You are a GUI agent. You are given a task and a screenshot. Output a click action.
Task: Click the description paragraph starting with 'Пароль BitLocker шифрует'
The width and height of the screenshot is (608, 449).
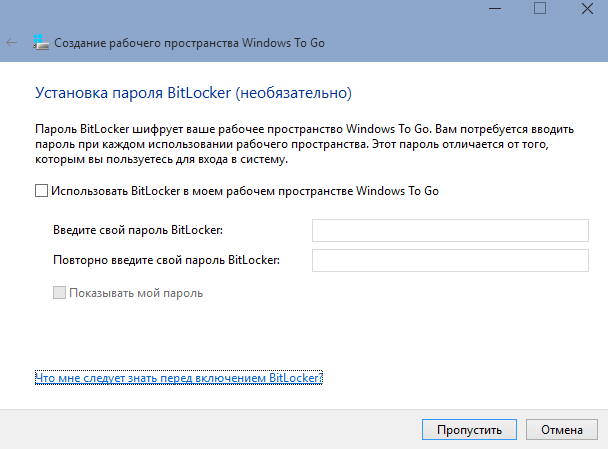pos(304,144)
